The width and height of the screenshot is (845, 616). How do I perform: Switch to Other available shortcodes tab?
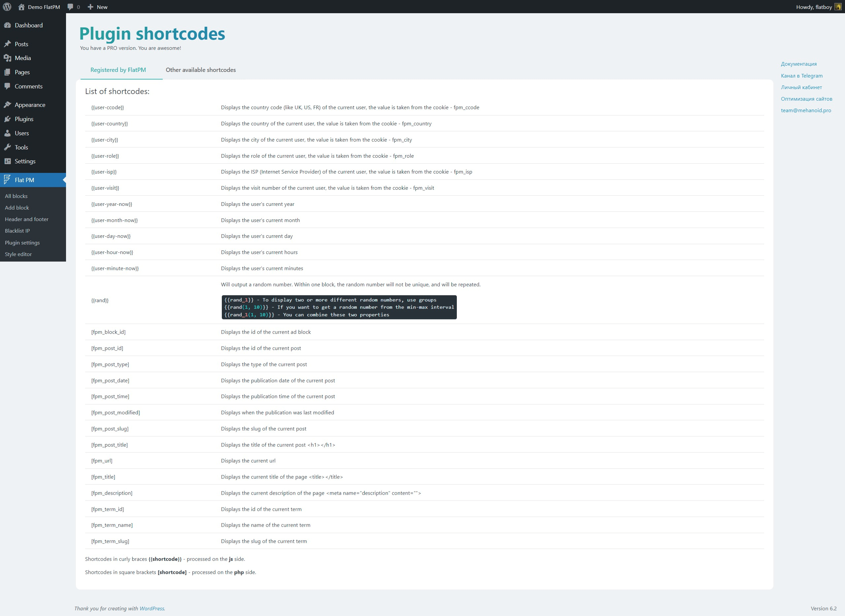[x=201, y=70]
